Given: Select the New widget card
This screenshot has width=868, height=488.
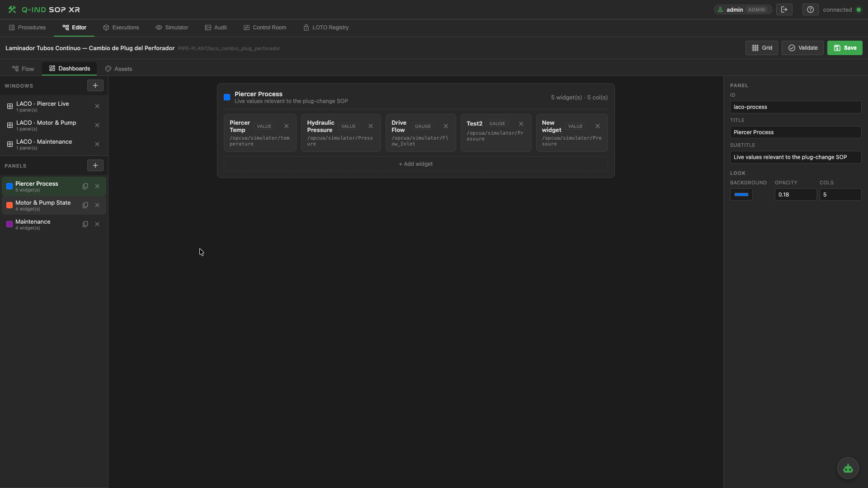Looking at the screenshot, I should pyautogui.click(x=572, y=133).
